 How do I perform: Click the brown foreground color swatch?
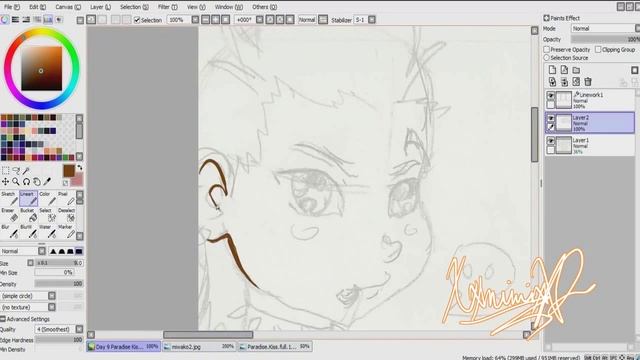(x=69, y=171)
